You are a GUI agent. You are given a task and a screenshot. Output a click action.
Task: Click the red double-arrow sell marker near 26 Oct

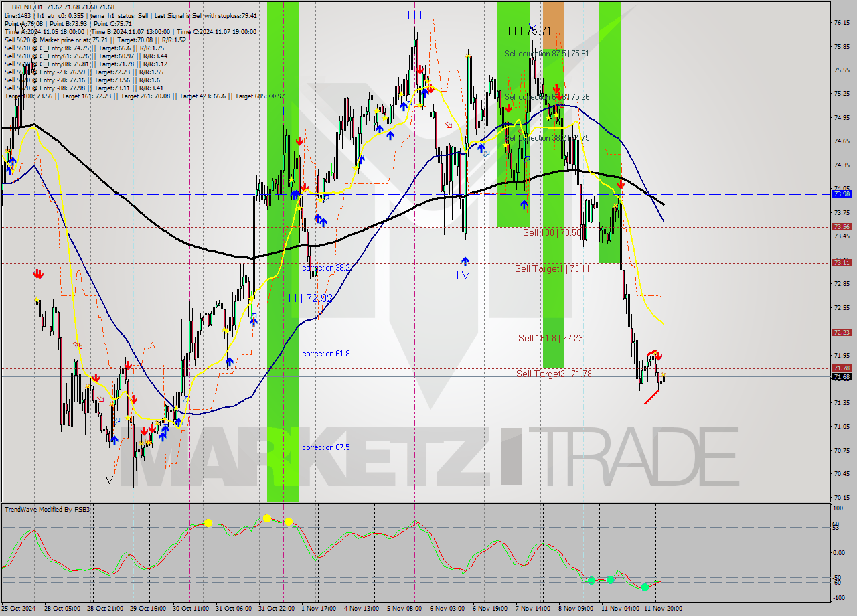click(x=38, y=274)
